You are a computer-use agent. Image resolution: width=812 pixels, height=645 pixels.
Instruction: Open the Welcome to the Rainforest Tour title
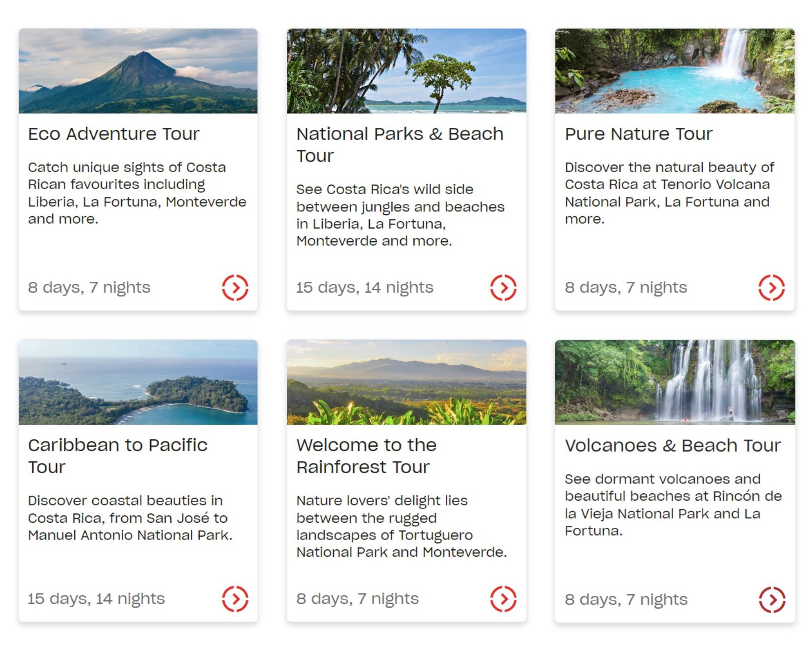click(x=367, y=456)
